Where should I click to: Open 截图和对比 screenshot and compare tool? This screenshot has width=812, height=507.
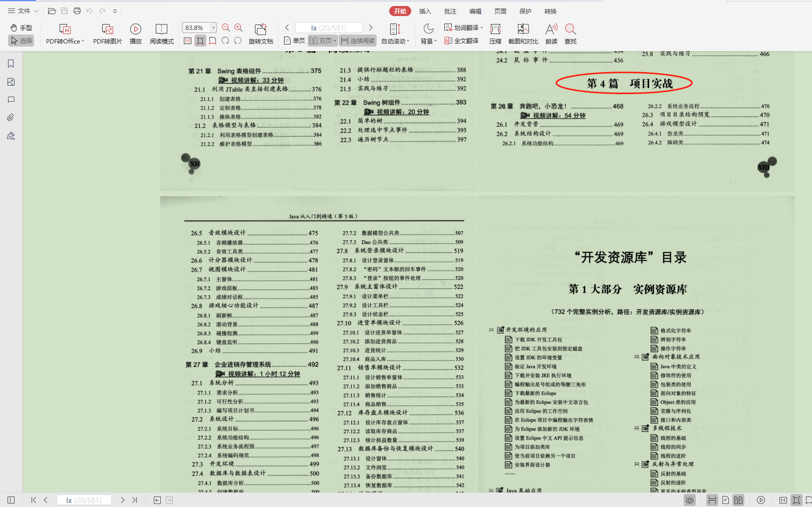point(523,34)
